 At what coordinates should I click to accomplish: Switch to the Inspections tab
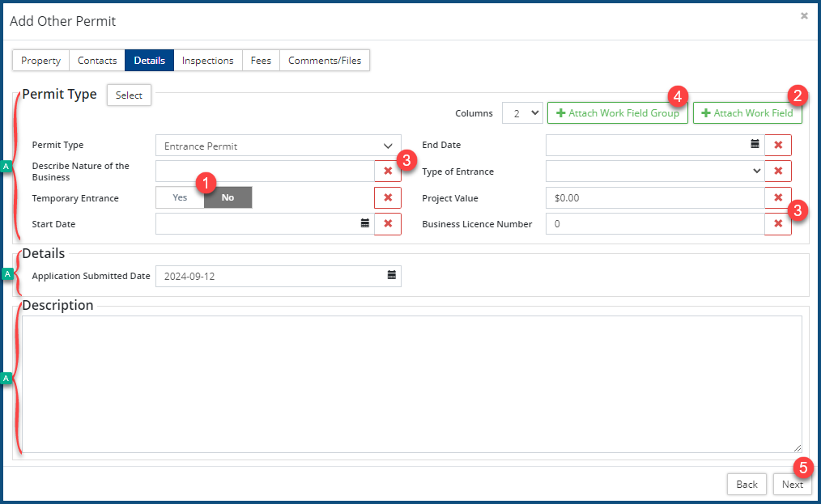(207, 61)
